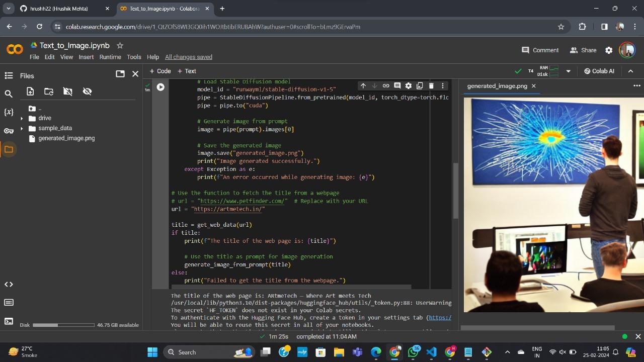Open browser extensions puzzle icon
Viewport: 644px width, 362px height.
coord(583,27)
